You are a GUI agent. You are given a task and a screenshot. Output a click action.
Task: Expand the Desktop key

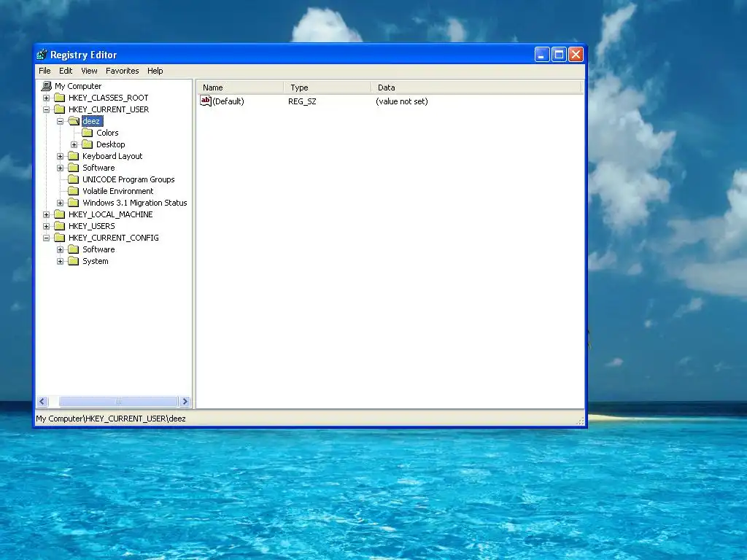74,145
